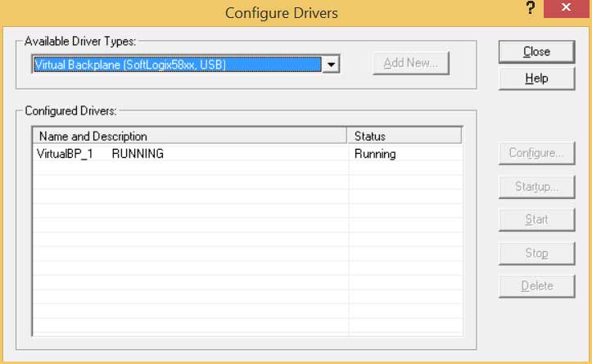The width and height of the screenshot is (592, 364).
Task: Open Help from the dialog buttons
Action: coord(536,79)
